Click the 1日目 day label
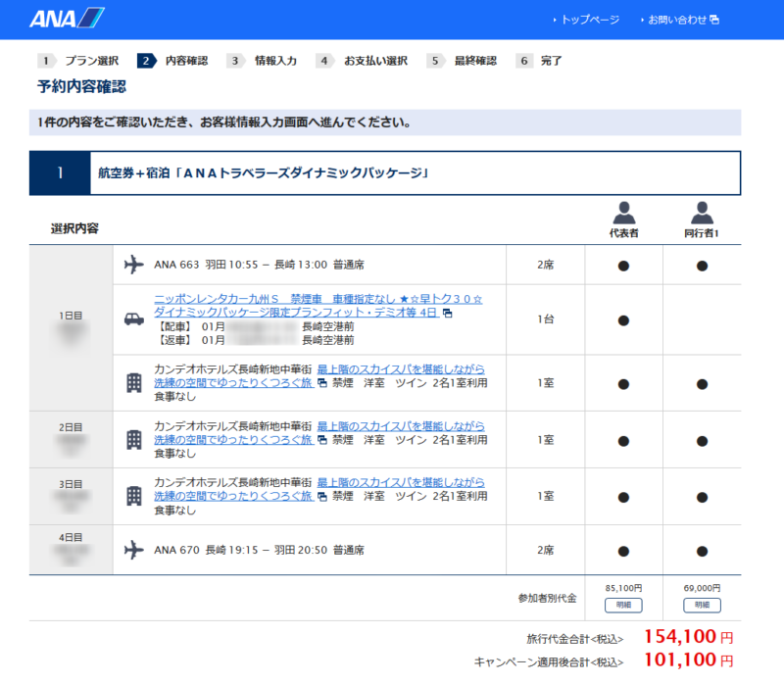This screenshot has width=784, height=684. pos(71,316)
